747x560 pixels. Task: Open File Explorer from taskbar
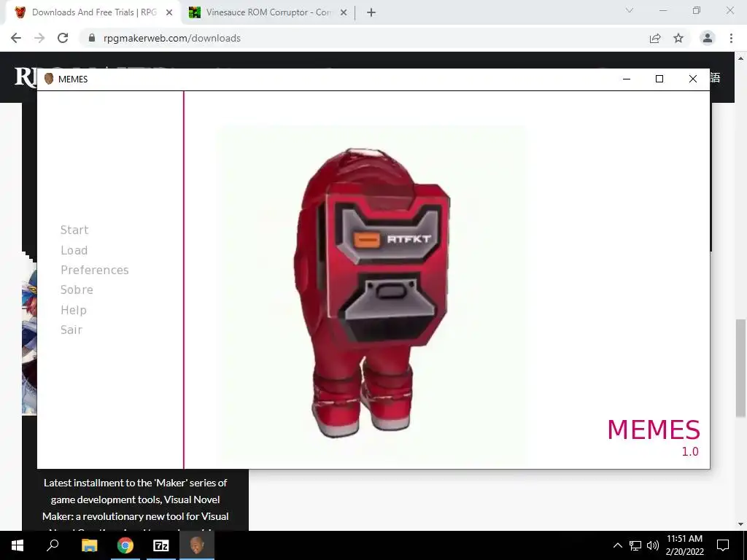coord(89,545)
